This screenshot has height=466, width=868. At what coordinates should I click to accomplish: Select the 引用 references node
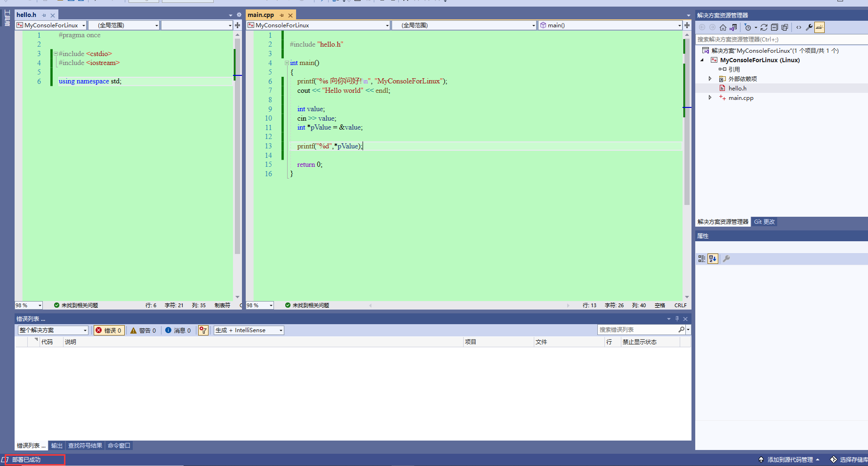[734, 69]
